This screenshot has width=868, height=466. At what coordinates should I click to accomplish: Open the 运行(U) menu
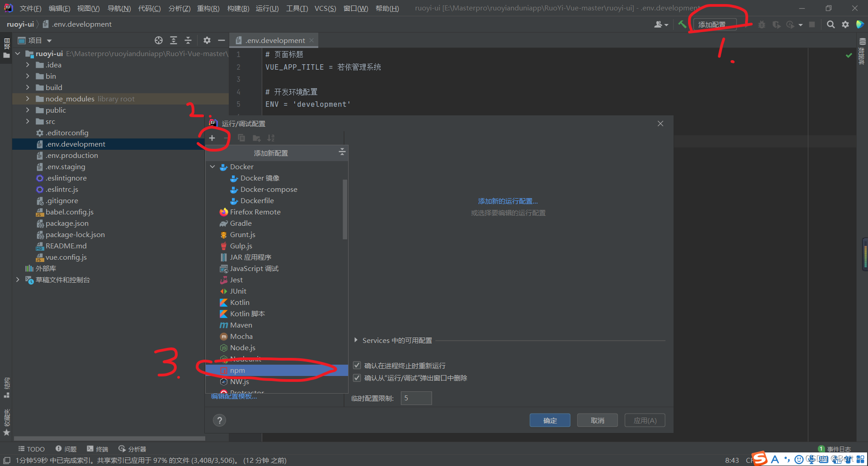click(267, 8)
